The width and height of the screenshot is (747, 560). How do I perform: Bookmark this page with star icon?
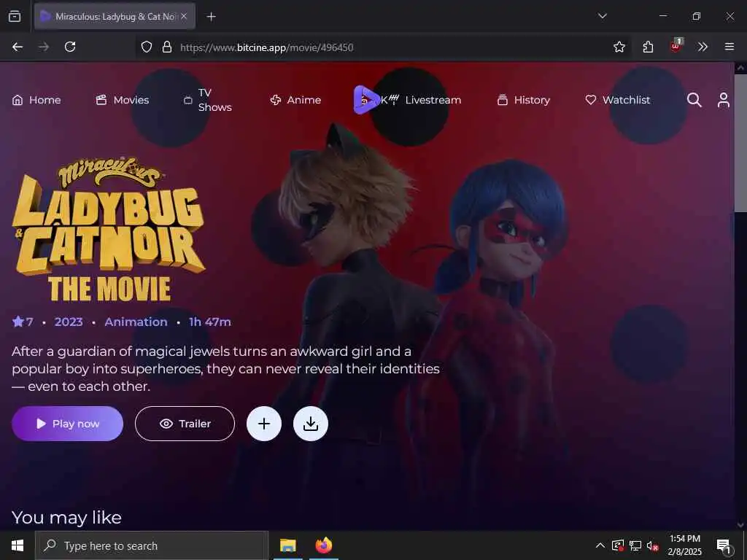(619, 47)
